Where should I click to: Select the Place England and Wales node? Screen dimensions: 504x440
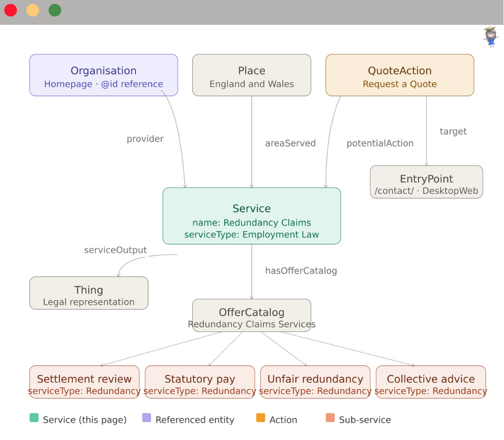[x=252, y=75]
